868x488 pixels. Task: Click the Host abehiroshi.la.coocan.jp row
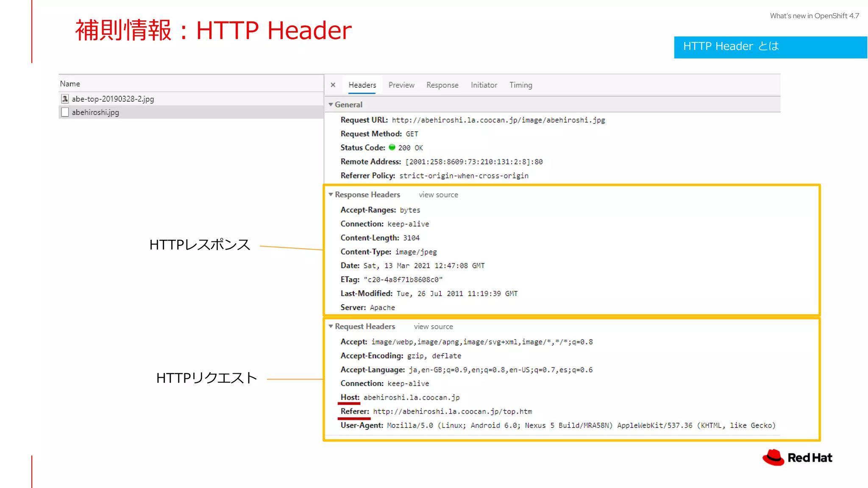point(400,397)
